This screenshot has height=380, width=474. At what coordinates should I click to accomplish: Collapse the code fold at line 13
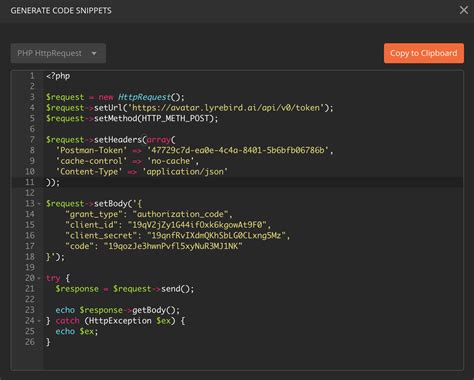tap(39, 204)
